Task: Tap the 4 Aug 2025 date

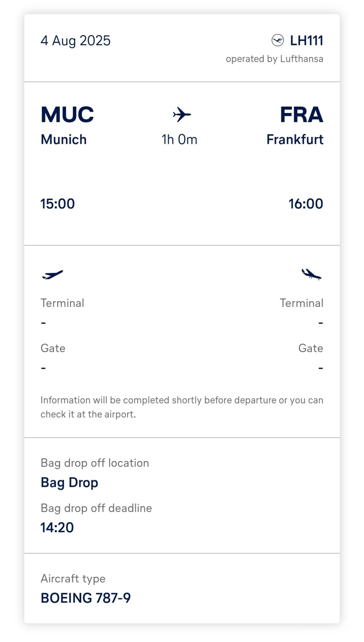Action: click(x=76, y=41)
